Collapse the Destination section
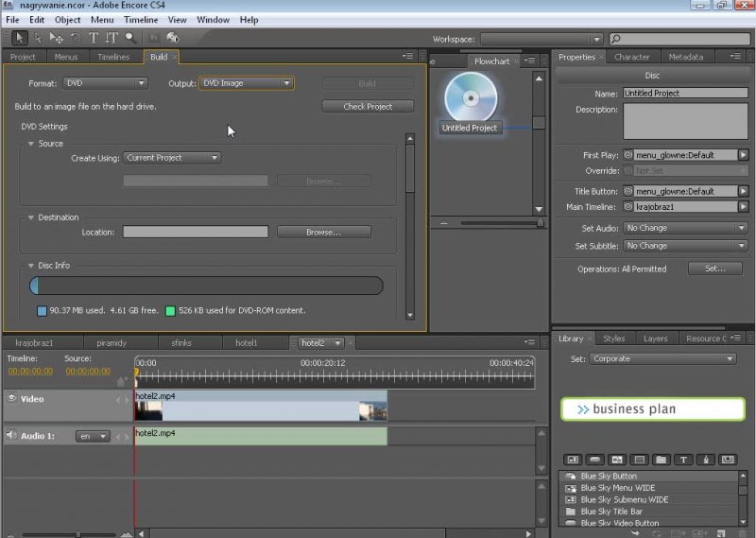 [31, 217]
